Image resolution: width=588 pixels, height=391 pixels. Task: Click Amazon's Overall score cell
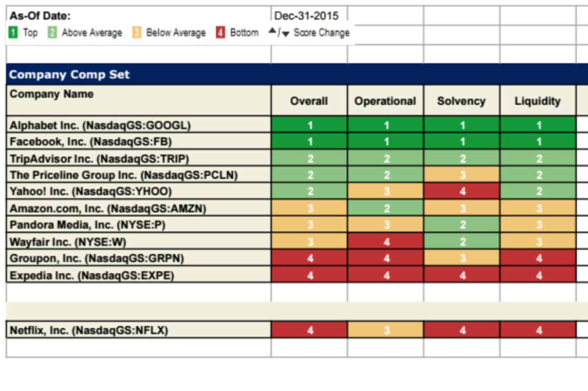(x=309, y=208)
